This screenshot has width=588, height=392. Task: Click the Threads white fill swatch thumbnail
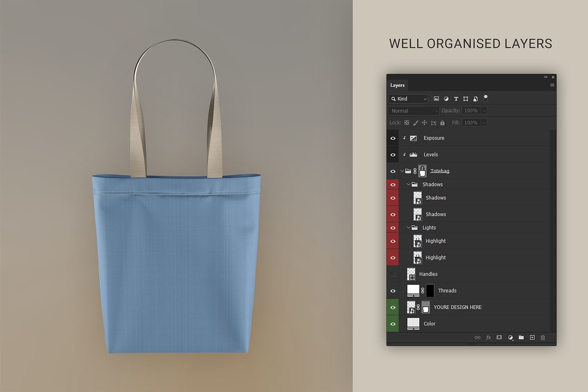(x=414, y=291)
